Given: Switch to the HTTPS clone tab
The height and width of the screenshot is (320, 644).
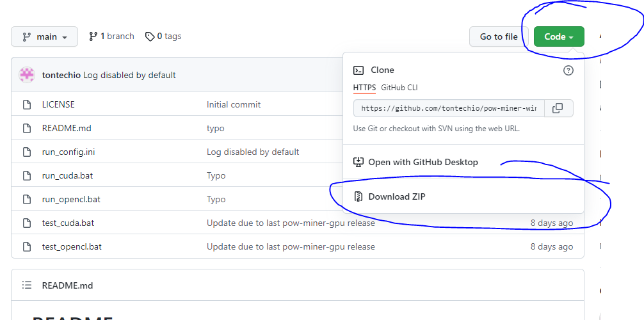Looking at the screenshot, I should [x=364, y=87].
